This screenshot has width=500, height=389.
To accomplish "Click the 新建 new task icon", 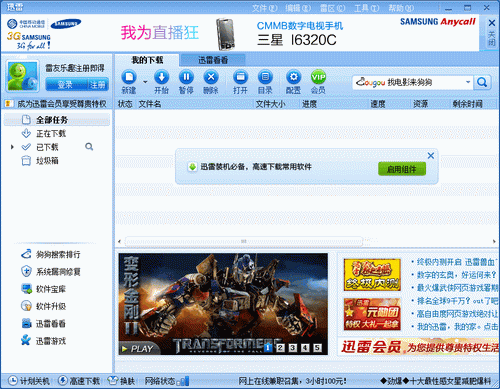I will 129,77.
